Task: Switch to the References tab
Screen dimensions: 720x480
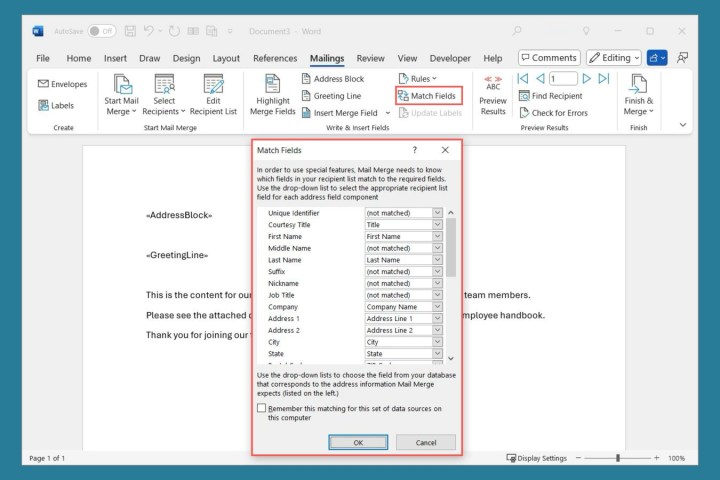Action: (275, 58)
